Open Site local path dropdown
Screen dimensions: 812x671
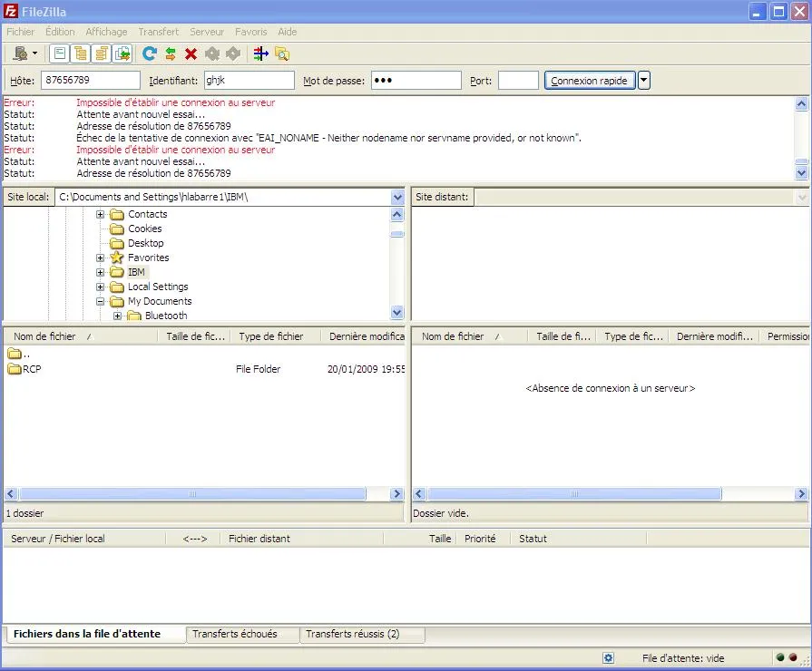397,198
